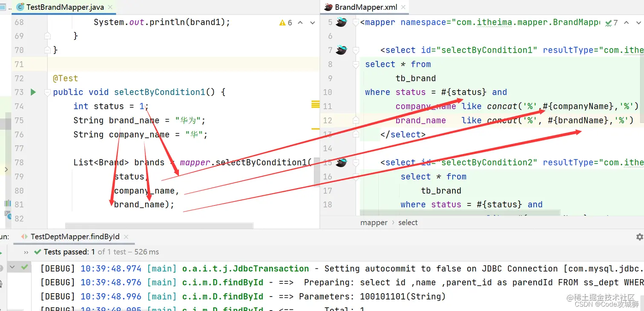Open Structure tool window bar-chart icon
Image resolution: width=644 pixels, height=311 pixels.
pos(8,203)
